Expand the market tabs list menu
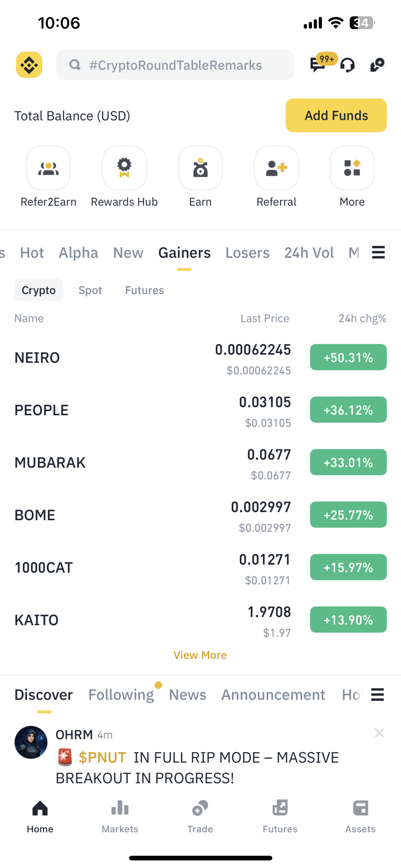The image size is (401, 868). pyautogui.click(x=378, y=252)
